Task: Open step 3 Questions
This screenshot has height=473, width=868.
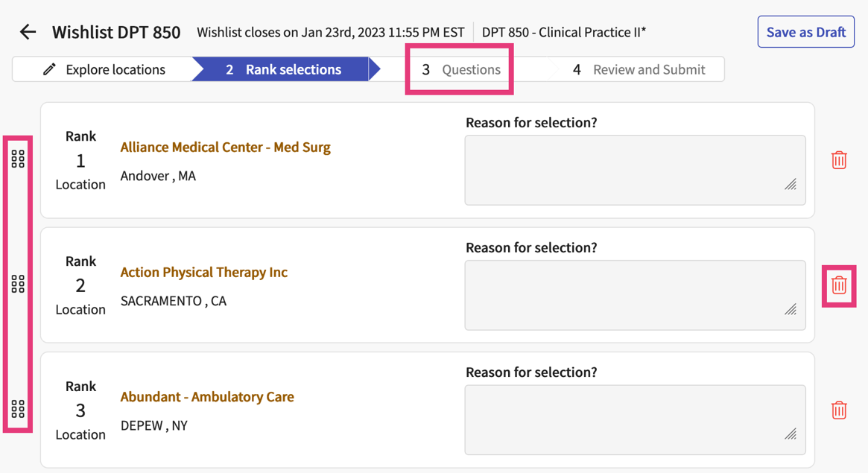Action: [x=460, y=69]
